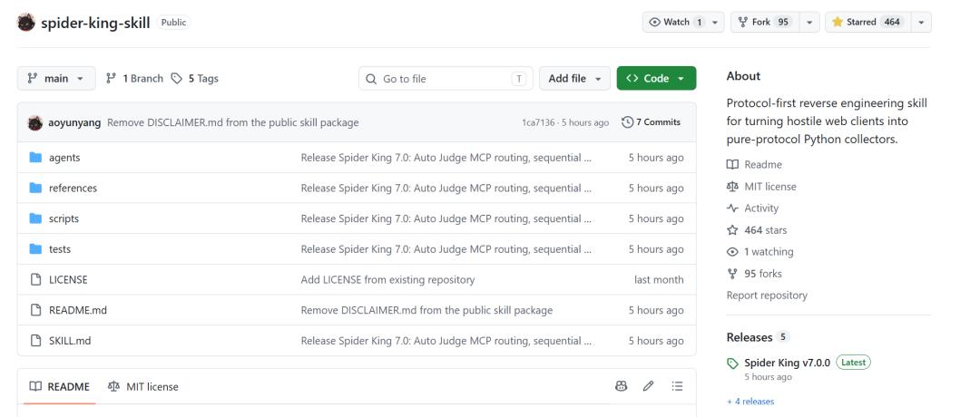This screenshot has height=417, width=980.
Task: Open the 1 Branch link
Action: coord(134,79)
